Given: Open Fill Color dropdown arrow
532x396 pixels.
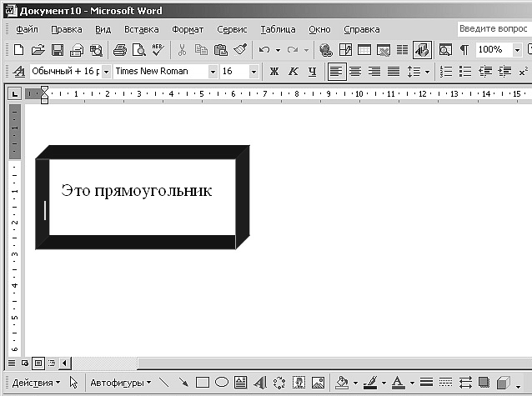Looking at the screenshot, I should pyautogui.click(x=355, y=383).
